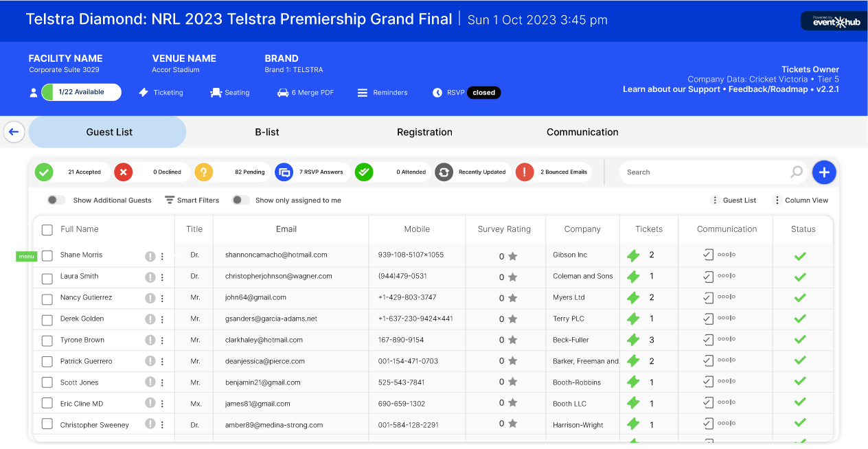Tick the select-all checkbox beside Full Name
868x449 pixels.
[x=47, y=230]
